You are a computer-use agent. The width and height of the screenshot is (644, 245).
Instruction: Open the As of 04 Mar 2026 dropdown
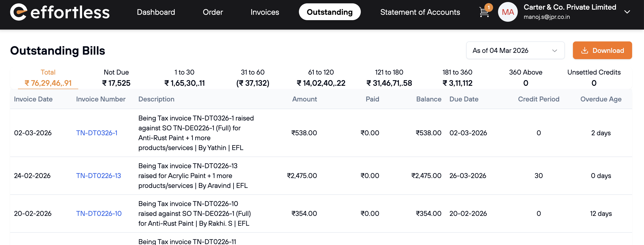pos(515,50)
